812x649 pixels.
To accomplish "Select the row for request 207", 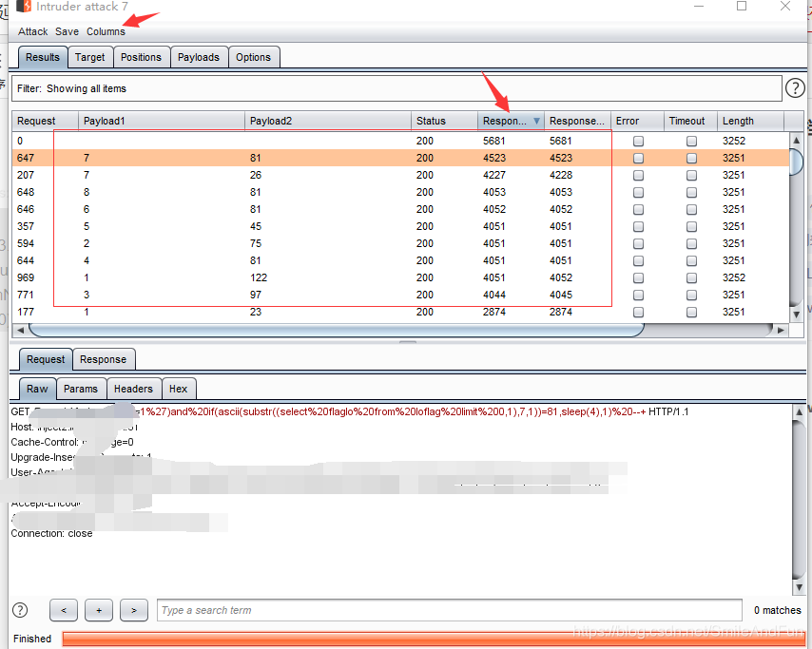I will click(x=400, y=175).
